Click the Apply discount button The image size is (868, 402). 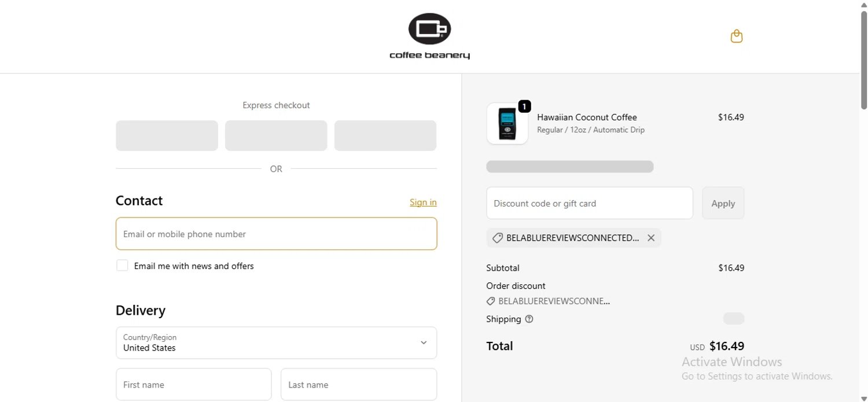(723, 203)
